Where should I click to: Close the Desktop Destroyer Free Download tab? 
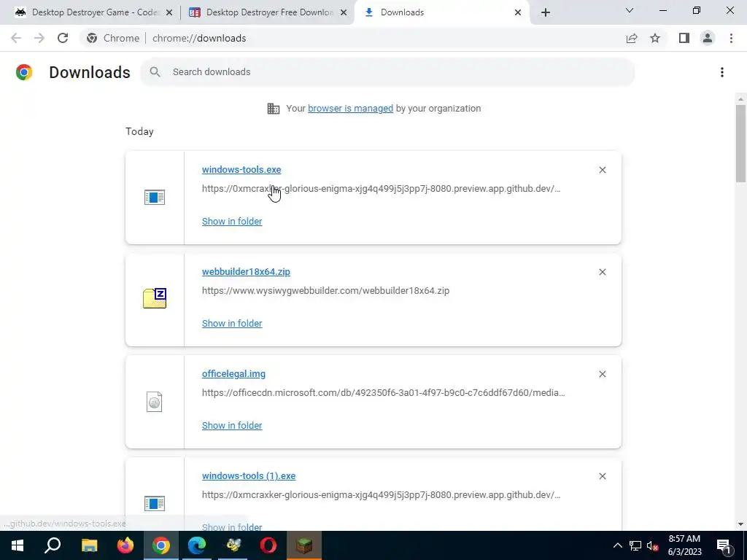(x=344, y=12)
